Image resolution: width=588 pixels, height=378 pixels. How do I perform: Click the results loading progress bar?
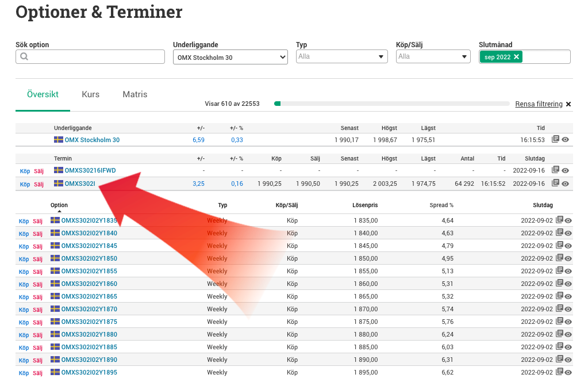(391, 104)
